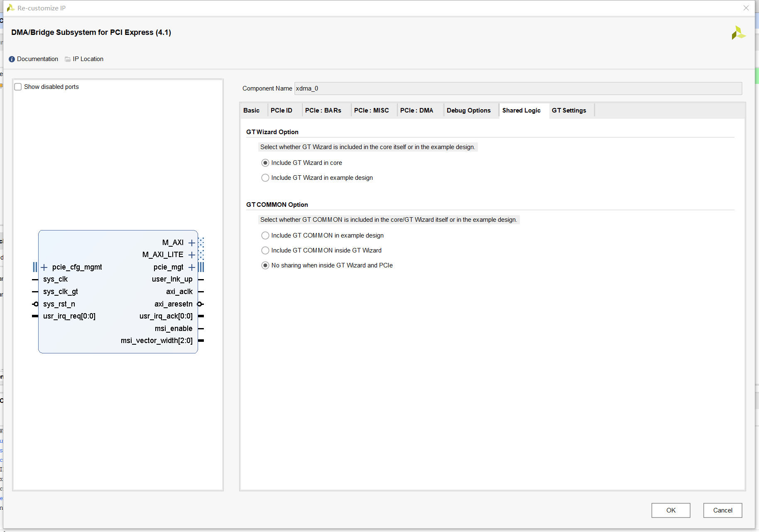Image resolution: width=759 pixels, height=532 pixels.
Task: Click the Xilinx logo in header
Action: (x=738, y=33)
